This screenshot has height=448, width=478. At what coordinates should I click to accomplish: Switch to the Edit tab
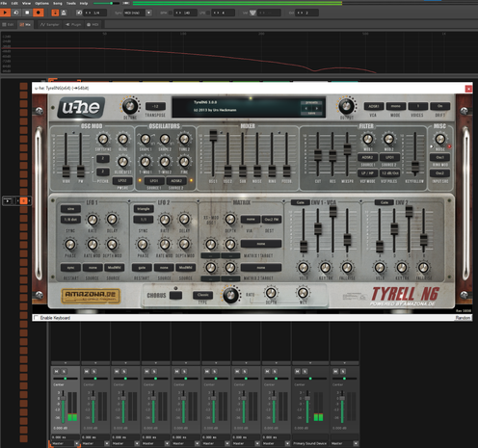(x=8, y=24)
